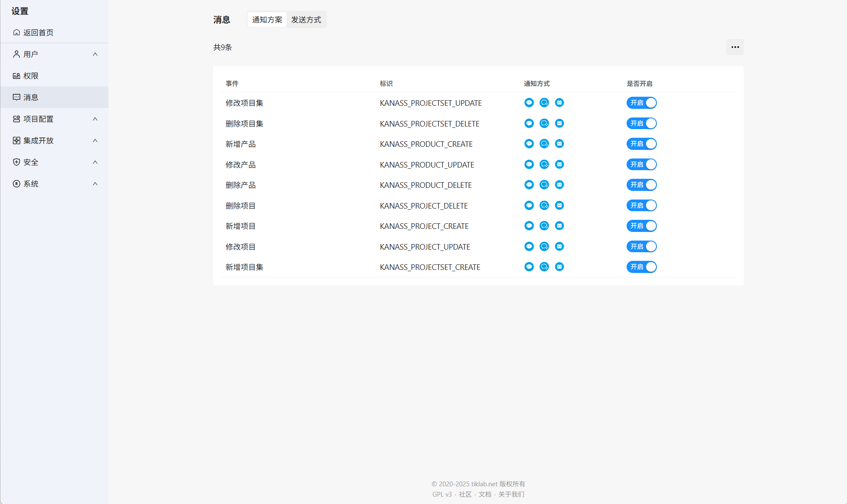
Task: Click the WeChat Work icon for 新增项目集
Action: tap(544, 267)
